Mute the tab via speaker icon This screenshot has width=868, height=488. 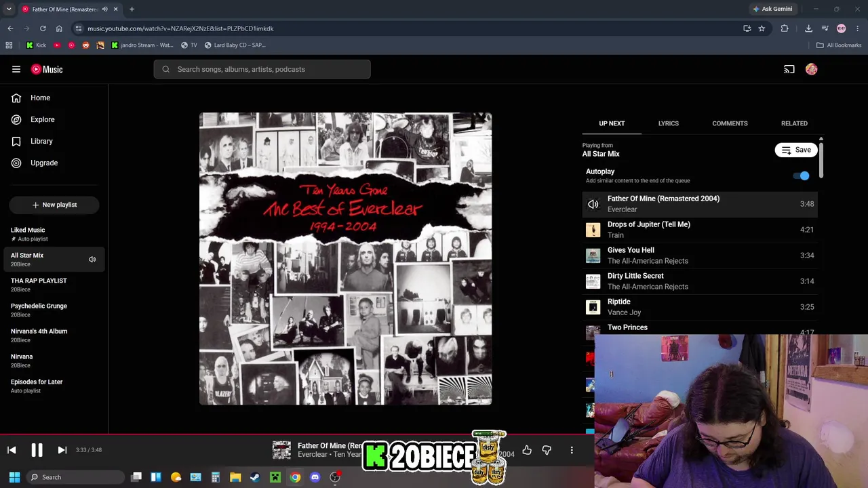104,9
